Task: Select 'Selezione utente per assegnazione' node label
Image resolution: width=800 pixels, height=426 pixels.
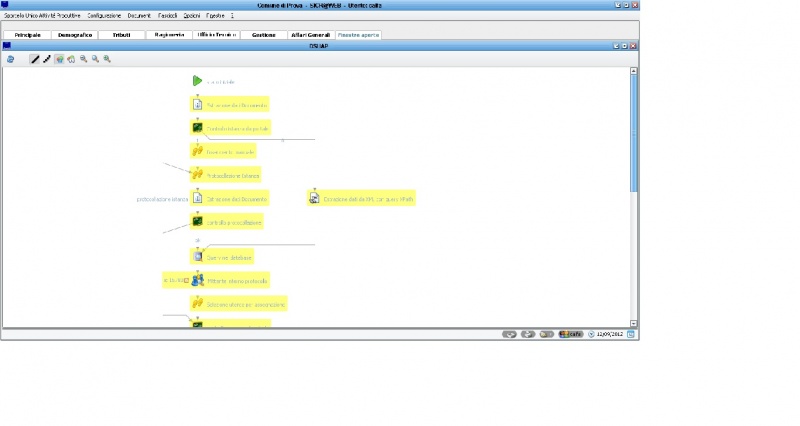Action: [246, 305]
